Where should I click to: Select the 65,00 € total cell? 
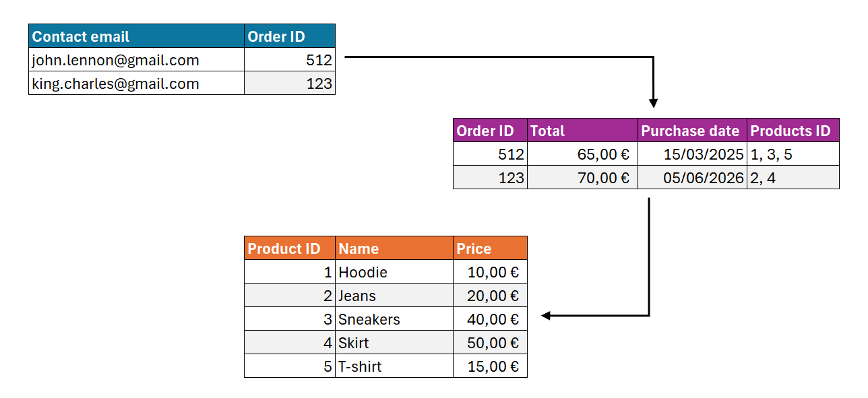pyautogui.click(x=582, y=154)
